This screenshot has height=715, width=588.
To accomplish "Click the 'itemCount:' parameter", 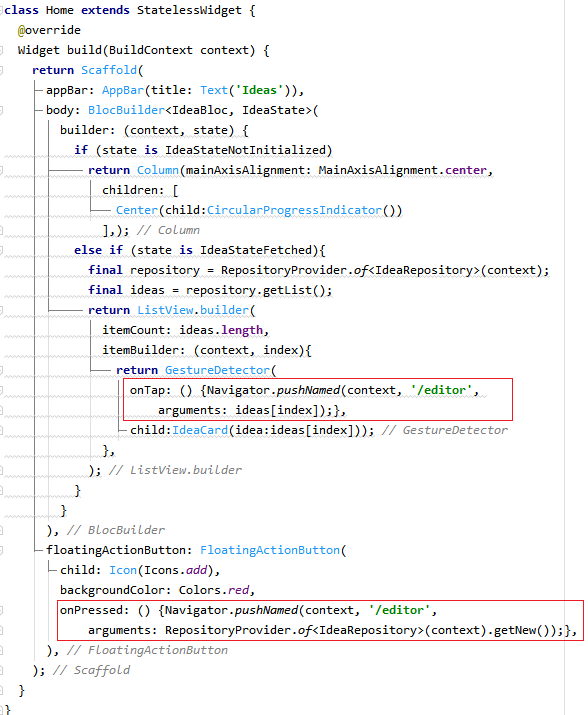I will [137, 330].
